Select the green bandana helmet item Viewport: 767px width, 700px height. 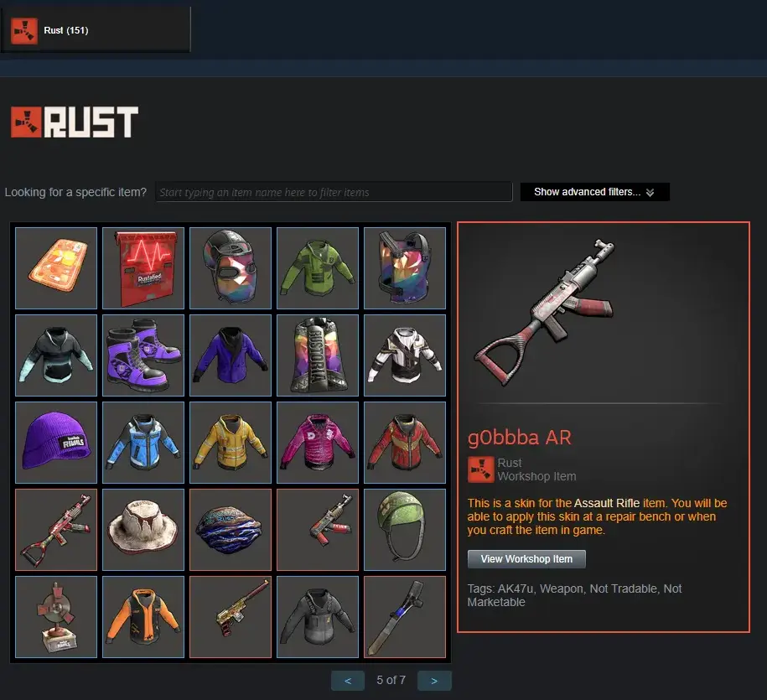pos(405,529)
